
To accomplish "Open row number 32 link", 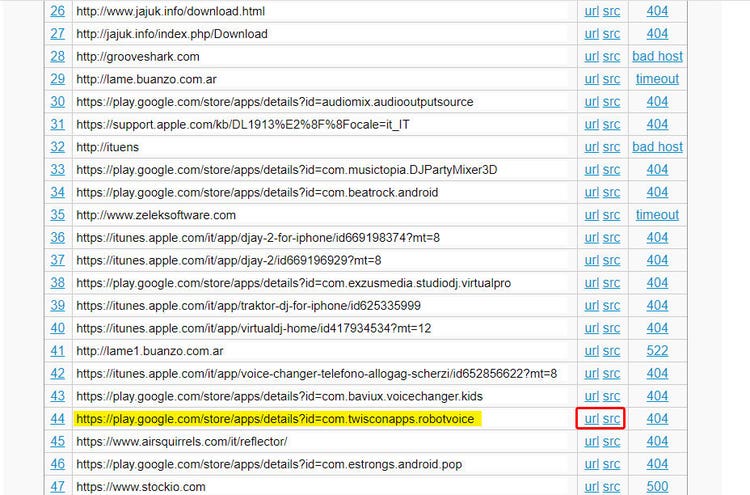I will (x=57, y=147).
